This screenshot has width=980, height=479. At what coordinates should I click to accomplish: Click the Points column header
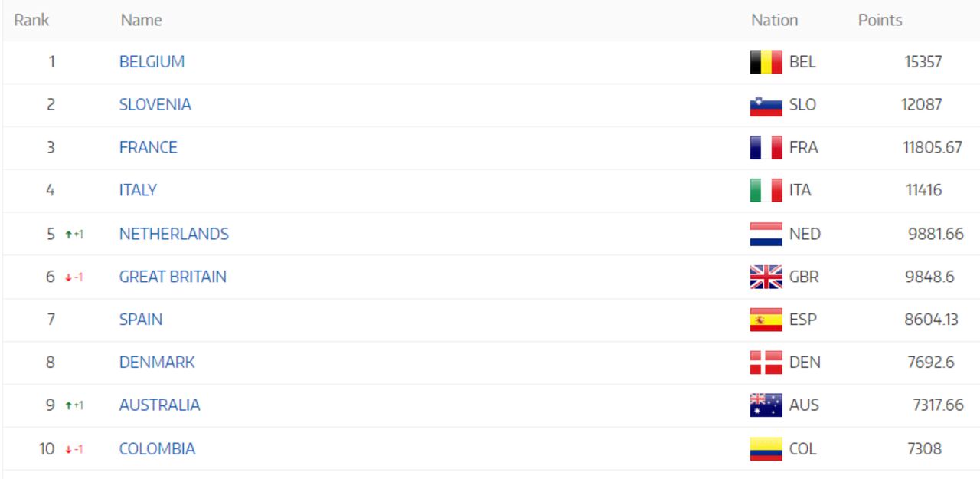(x=880, y=20)
